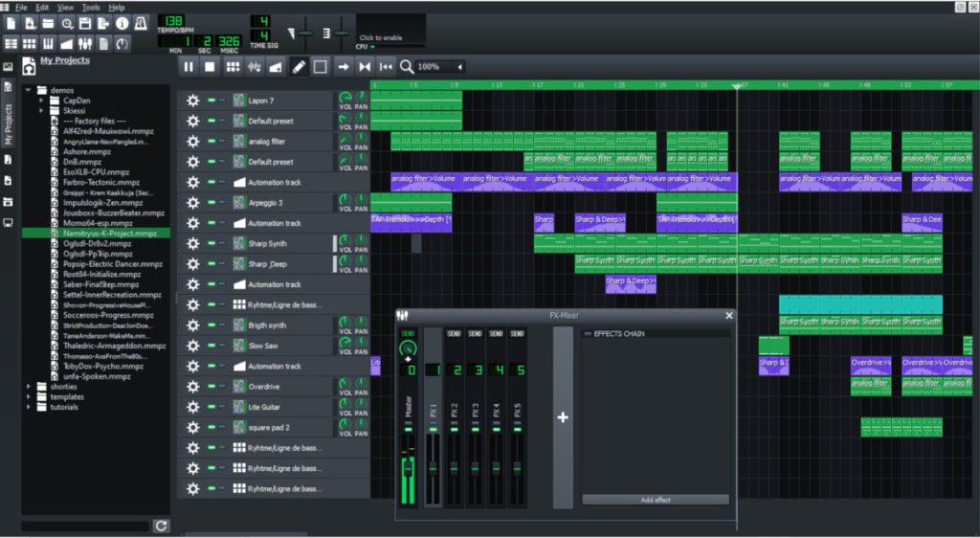Open the Tools menu
980x538 pixels.
coord(91,8)
